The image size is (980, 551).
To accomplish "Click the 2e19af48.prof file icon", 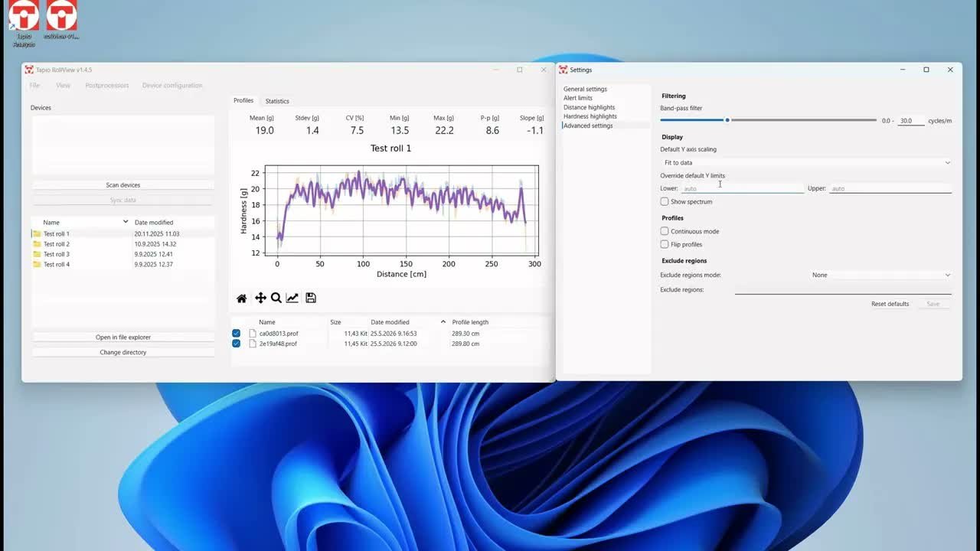I will 253,344.
